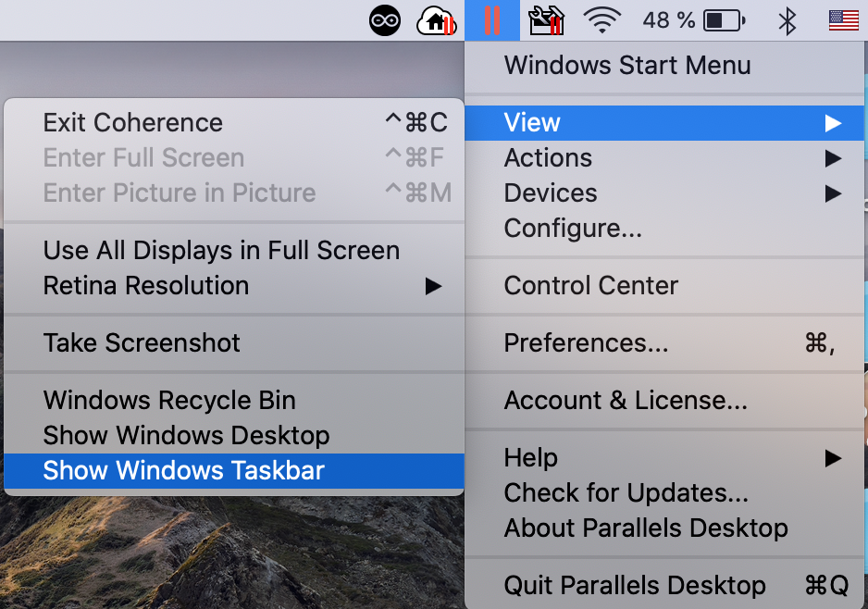Image resolution: width=868 pixels, height=609 pixels.
Task: Click the arrow beside View
Action: 833,123
